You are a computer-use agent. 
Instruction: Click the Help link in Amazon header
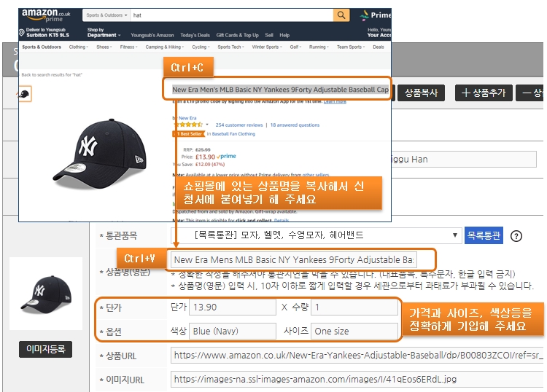(284, 35)
